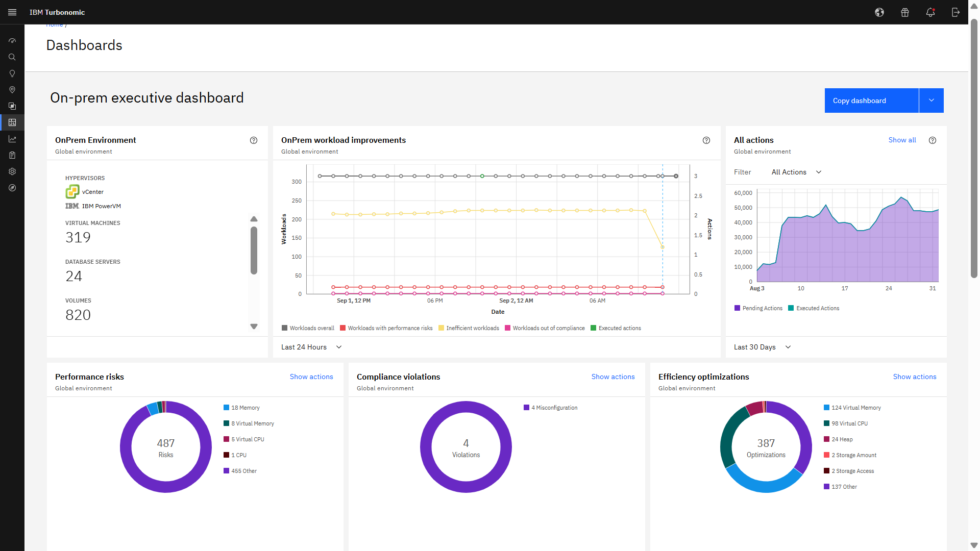Click Show actions in Performance risks
This screenshot has width=980, height=551.
click(311, 377)
